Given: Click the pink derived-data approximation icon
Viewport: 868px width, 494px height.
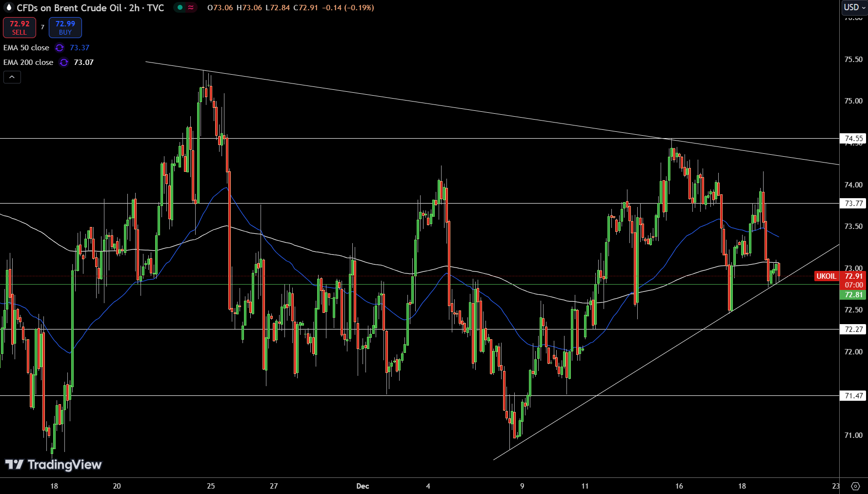Looking at the screenshot, I should [191, 7].
